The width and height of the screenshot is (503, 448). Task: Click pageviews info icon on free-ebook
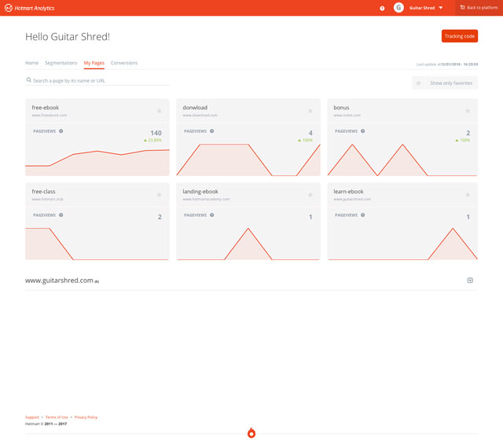pyautogui.click(x=61, y=131)
